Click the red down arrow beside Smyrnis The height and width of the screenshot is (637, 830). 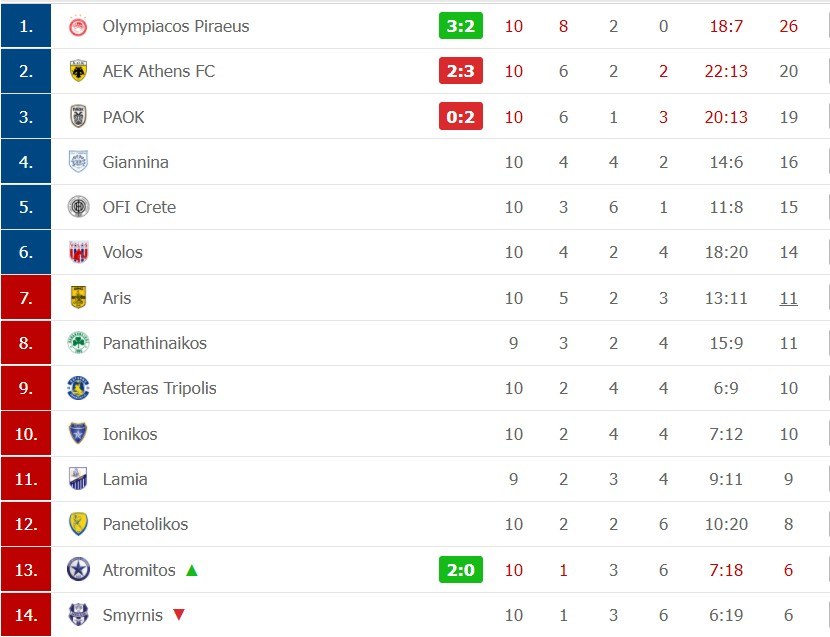pos(179,615)
